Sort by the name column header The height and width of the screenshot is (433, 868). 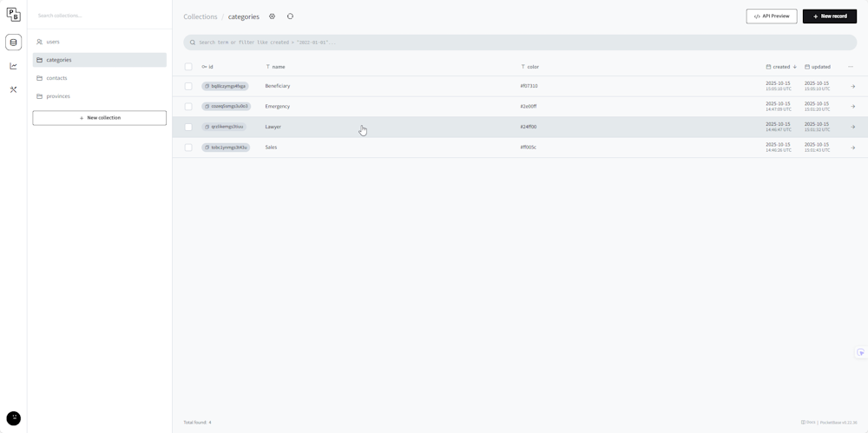pyautogui.click(x=275, y=67)
